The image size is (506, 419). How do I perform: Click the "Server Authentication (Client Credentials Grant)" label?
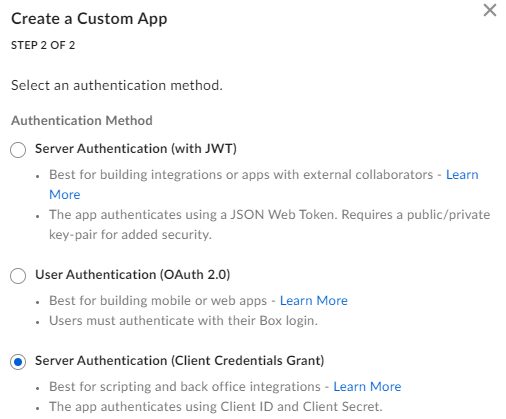pyautogui.click(x=180, y=361)
